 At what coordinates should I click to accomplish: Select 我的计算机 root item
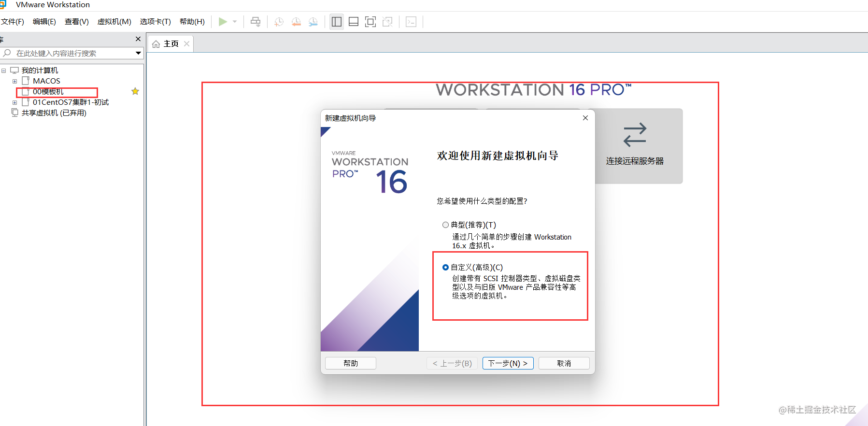coord(40,71)
